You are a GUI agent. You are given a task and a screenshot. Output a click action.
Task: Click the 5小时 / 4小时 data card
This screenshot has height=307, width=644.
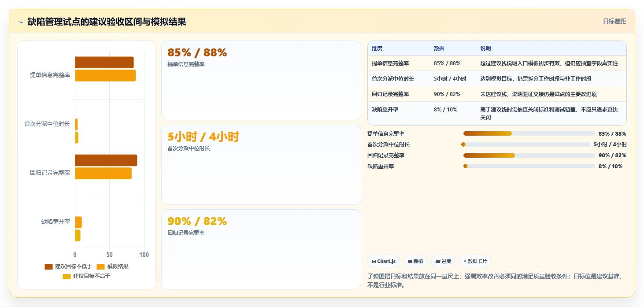pyautogui.click(x=261, y=165)
